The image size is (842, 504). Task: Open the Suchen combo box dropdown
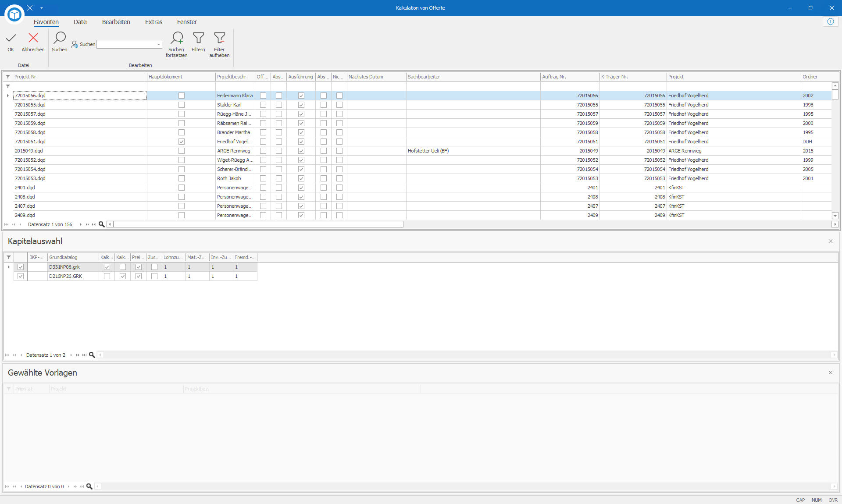(x=159, y=44)
